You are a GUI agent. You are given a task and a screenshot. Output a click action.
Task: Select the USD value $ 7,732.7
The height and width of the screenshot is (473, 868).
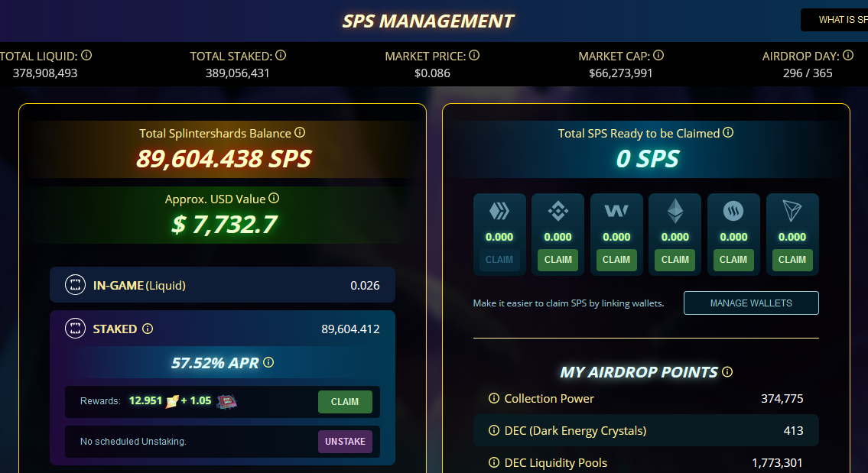224,225
